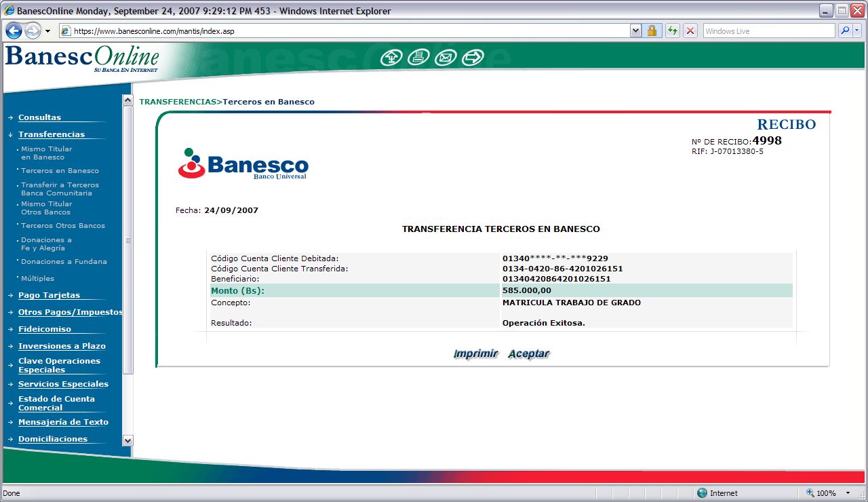The width and height of the screenshot is (868, 502).
Task: Click the TRANSFERENCIAS breadcrumb text
Action: [178, 102]
